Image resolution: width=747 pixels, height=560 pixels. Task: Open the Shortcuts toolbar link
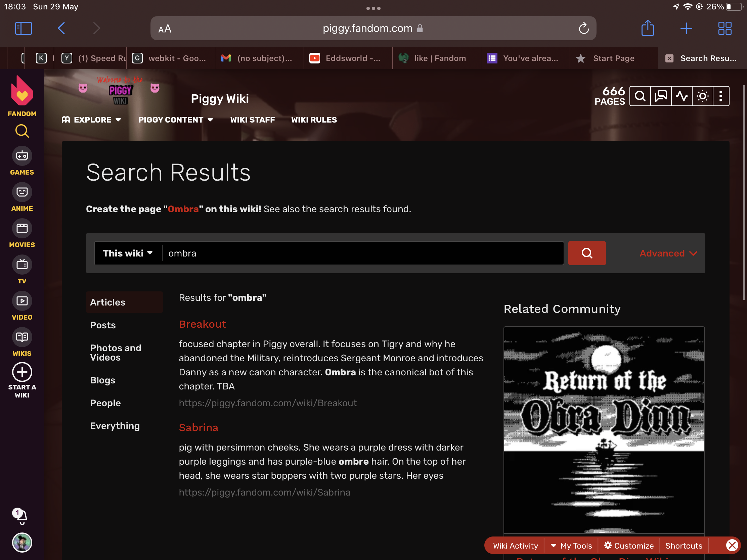tap(684, 546)
